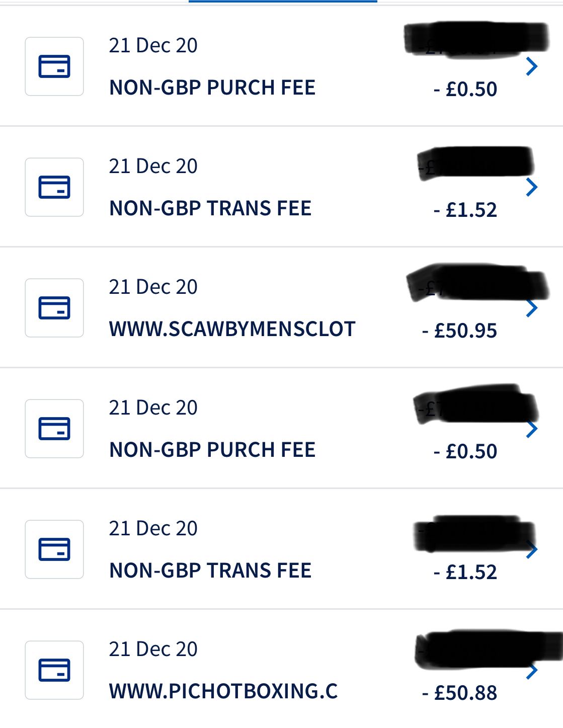Open the WWW.SCAWBYMENSCLOT transaction name
563x728 pixels.
coord(232,329)
